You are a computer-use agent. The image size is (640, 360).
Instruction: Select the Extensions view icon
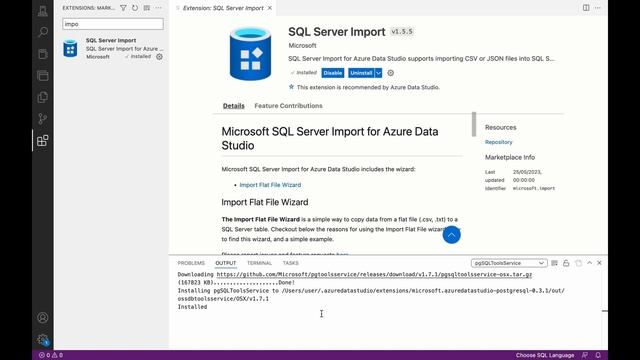pos(42,140)
